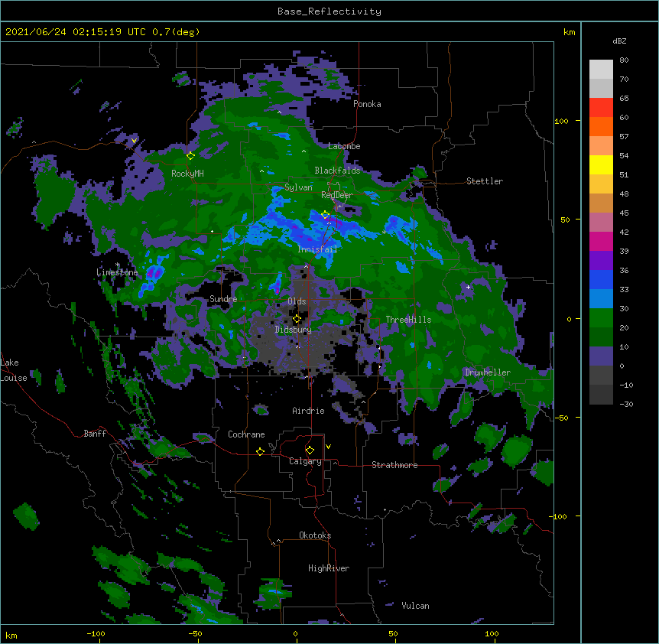
Task: Click the 65 value in the dBZ legend
Action: pyautogui.click(x=624, y=99)
